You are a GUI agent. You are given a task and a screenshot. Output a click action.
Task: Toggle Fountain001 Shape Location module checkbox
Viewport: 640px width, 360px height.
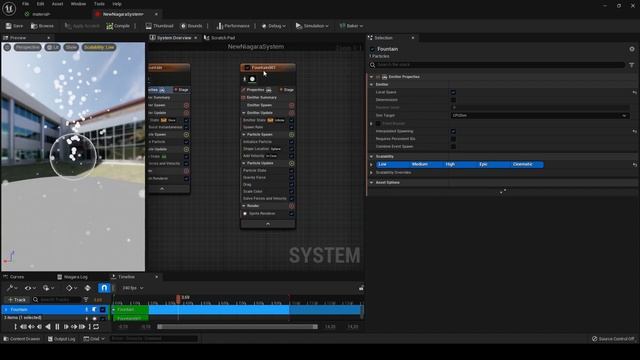coord(291,149)
